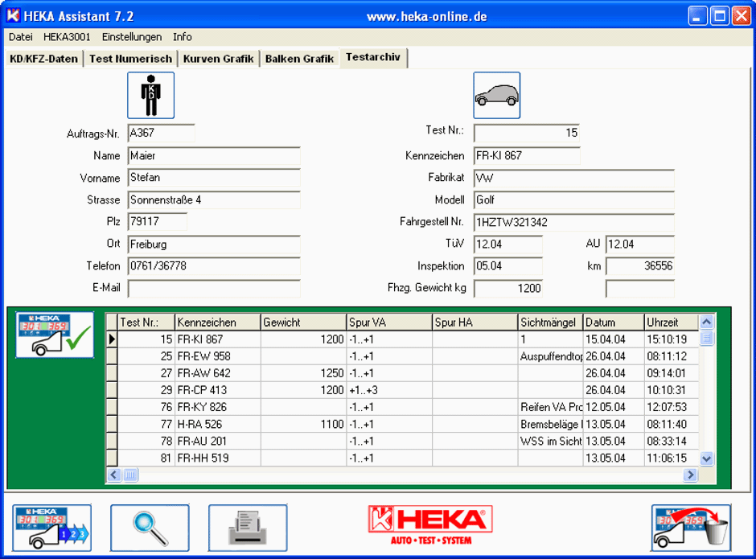Viewport: 756px width, 559px height.
Task: Switch to the Kurven Grafik tab
Action: point(218,59)
